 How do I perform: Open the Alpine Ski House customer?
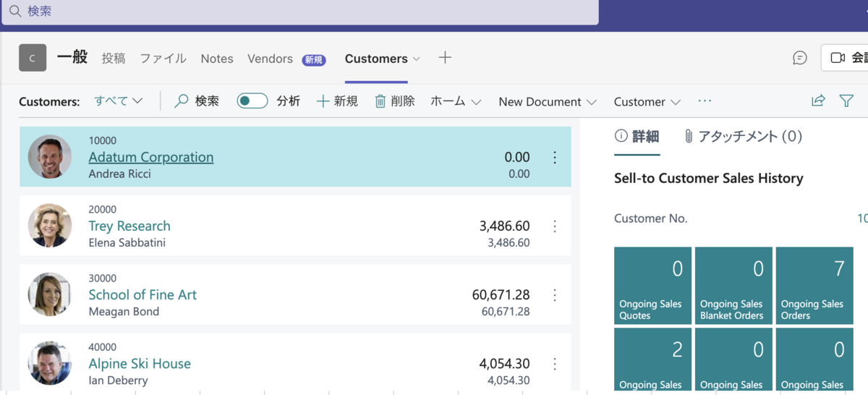tap(140, 363)
